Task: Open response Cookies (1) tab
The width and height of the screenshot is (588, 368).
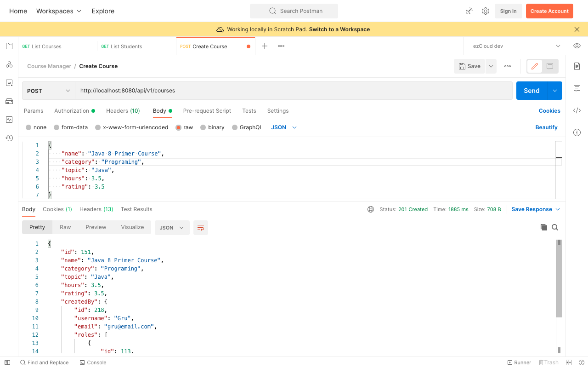Action: coord(57,209)
